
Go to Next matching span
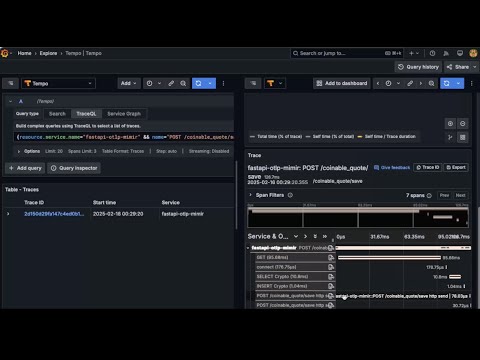click(460, 195)
